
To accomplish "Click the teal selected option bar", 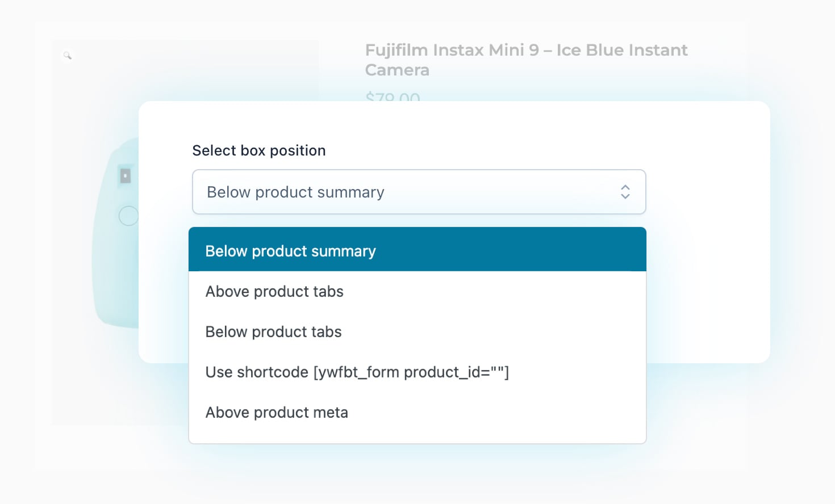I will tap(417, 249).
